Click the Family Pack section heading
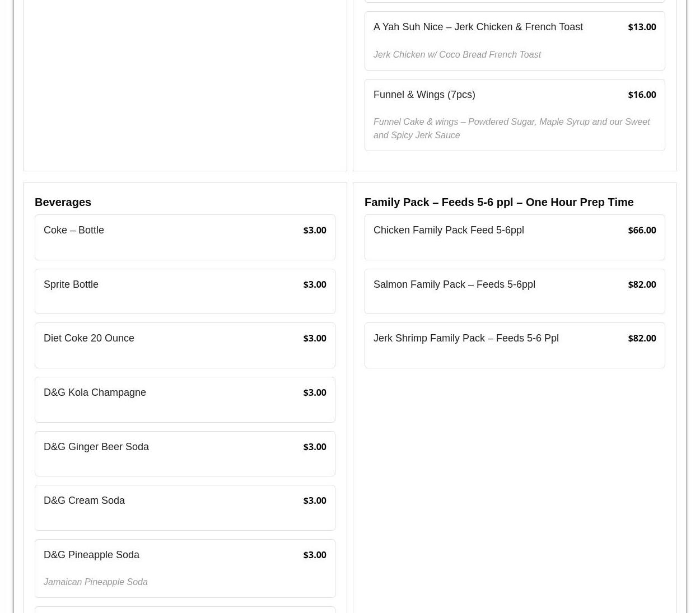Image resolution: width=700 pixels, height=613 pixels. pyautogui.click(x=498, y=202)
